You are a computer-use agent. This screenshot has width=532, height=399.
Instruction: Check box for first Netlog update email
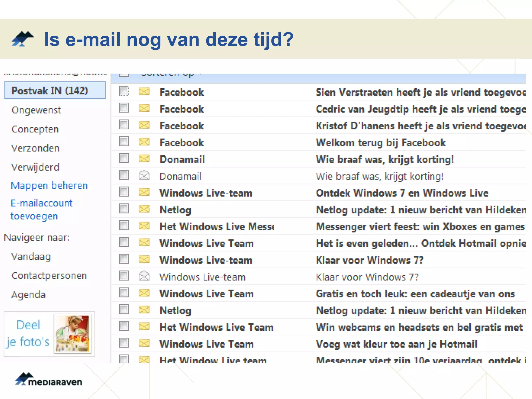tap(124, 209)
